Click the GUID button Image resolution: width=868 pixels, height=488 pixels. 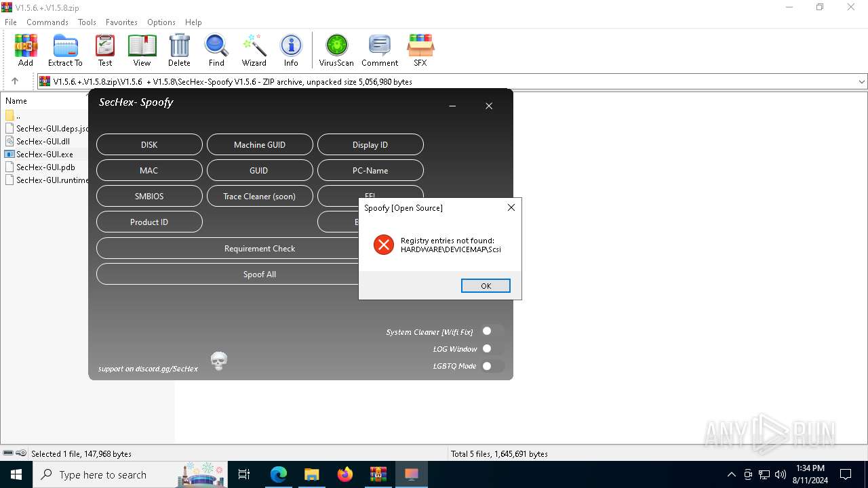(260, 170)
